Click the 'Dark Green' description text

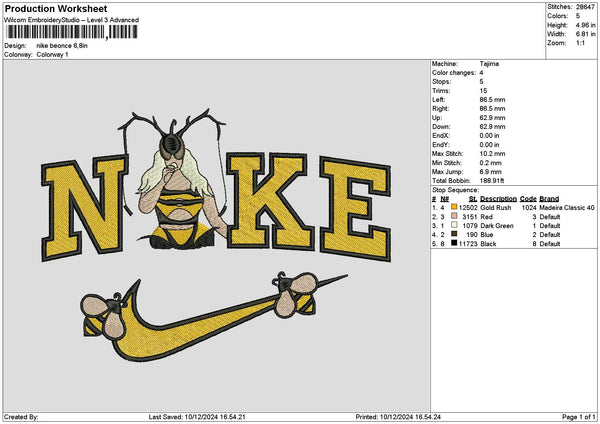(497, 226)
